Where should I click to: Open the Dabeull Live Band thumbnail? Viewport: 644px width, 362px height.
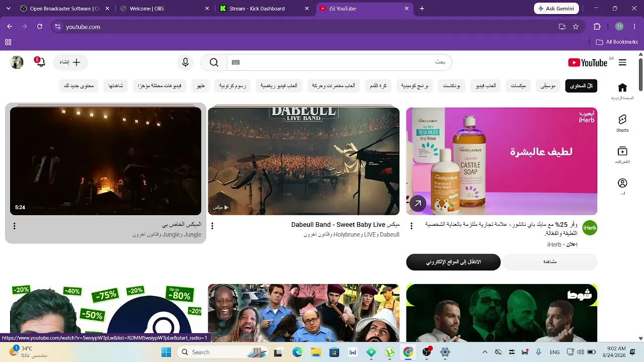(x=303, y=161)
